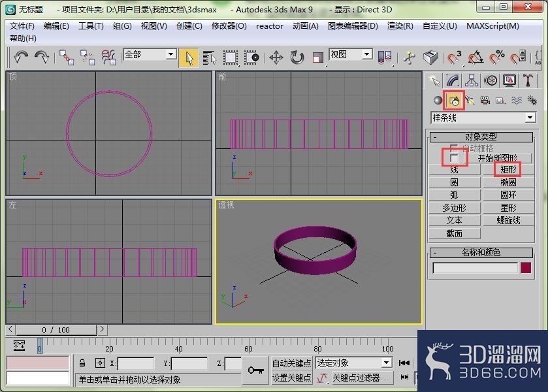The height and width of the screenshot is (392, 548).
Task: Open the Motion command panel tab
Action: click(491, 81)
